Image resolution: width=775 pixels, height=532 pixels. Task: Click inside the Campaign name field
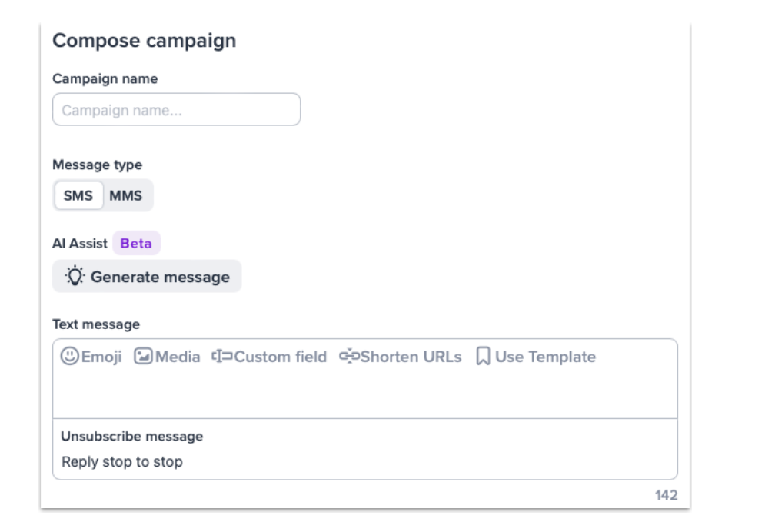175,109
